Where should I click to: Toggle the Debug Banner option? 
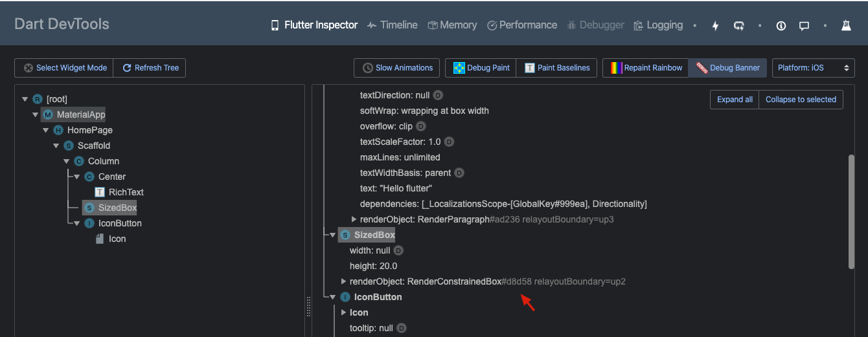pyautogui.click(x=727, y=68)
